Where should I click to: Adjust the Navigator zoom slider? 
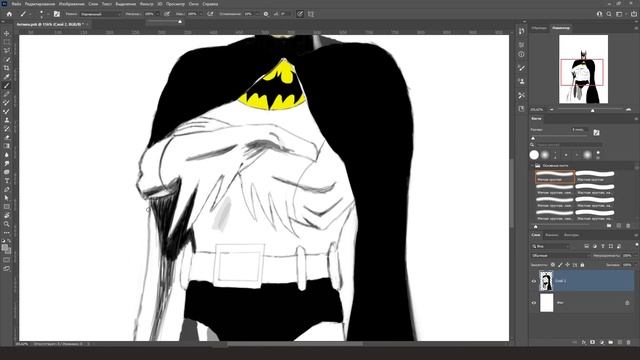593,110
